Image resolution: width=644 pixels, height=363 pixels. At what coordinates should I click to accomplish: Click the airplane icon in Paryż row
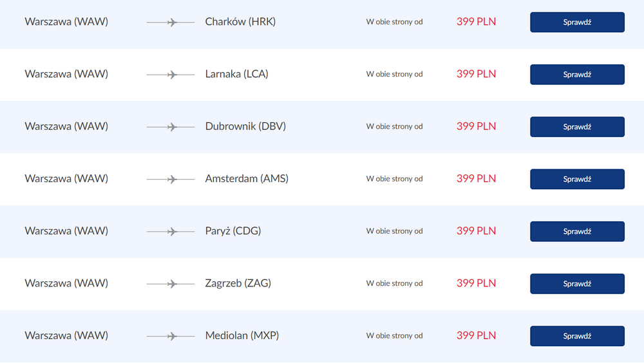click(x=171, y=232)
